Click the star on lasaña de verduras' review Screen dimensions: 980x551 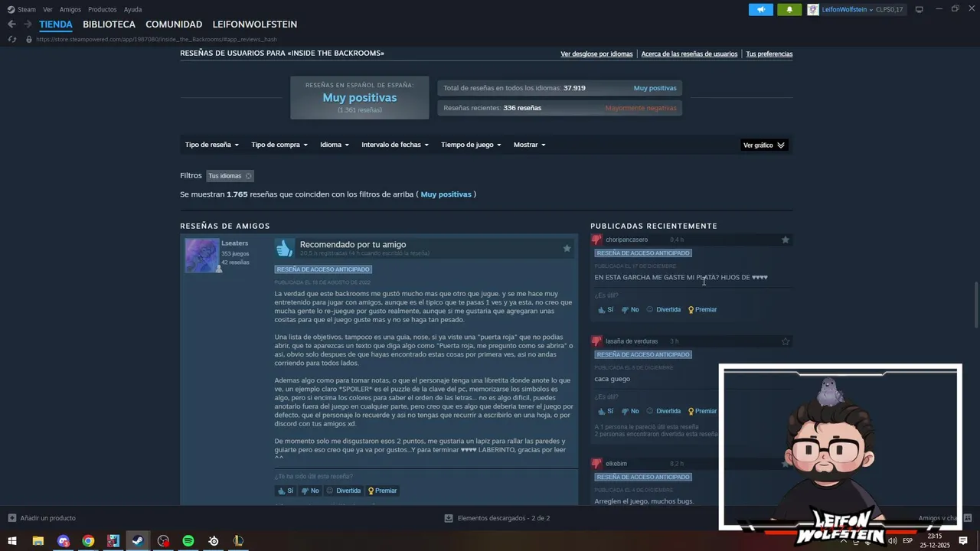pos(785,341)
